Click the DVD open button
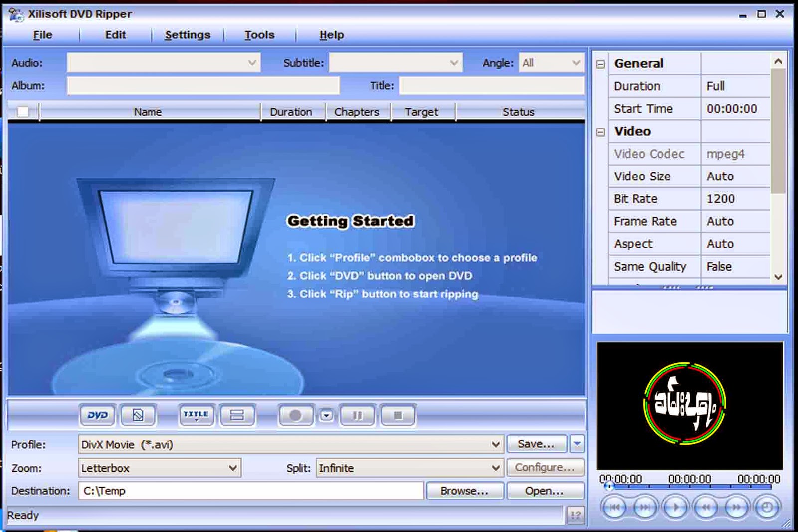The height and width of the screenshot is (532, 798). coord(98,415)
